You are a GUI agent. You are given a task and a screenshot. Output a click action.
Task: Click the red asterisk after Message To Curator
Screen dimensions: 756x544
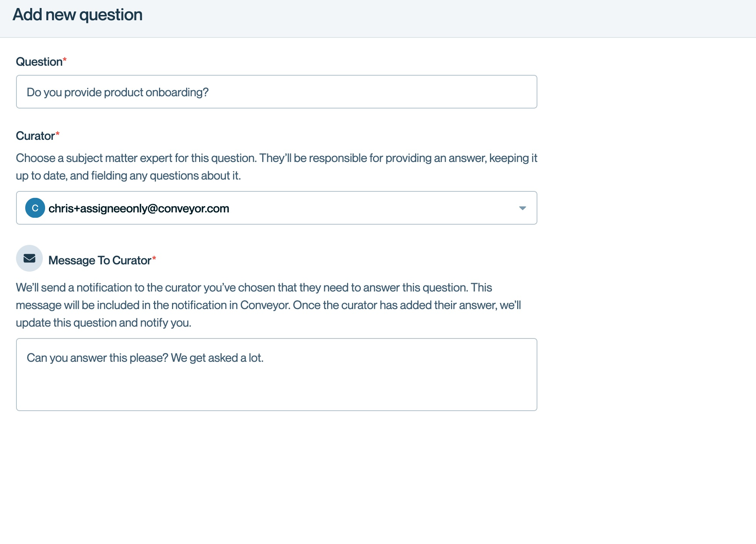(154, 258)
